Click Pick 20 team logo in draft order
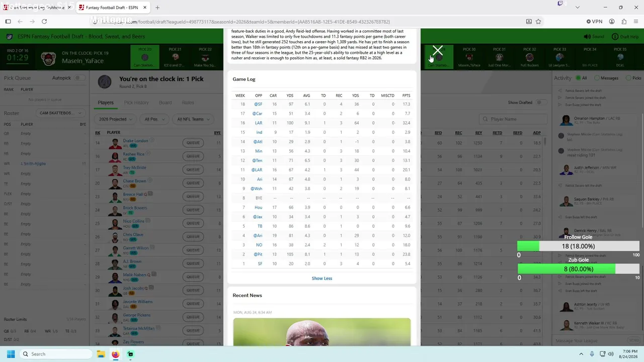The height and width of the screenshot is (362, 644). (145, 57)
